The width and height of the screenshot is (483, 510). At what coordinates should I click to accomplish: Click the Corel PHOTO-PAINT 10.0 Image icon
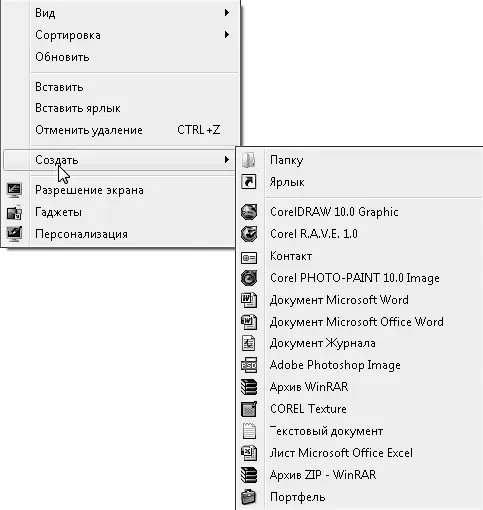coord(249,278)
